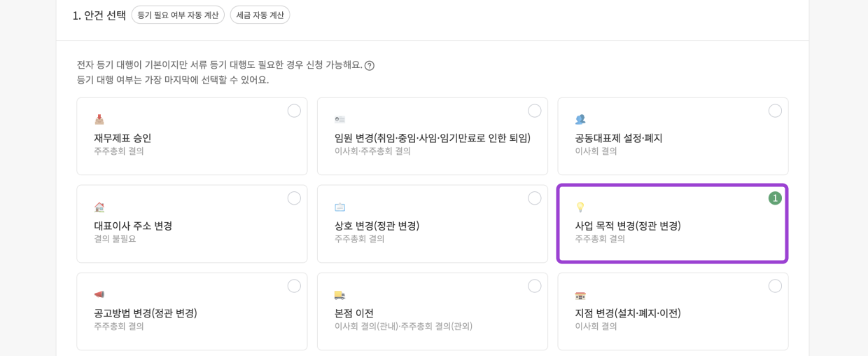The width and height of the screenshot is (868, 356).
Task: Click the 지점 변경 store icon
Action: click(580, 295)
